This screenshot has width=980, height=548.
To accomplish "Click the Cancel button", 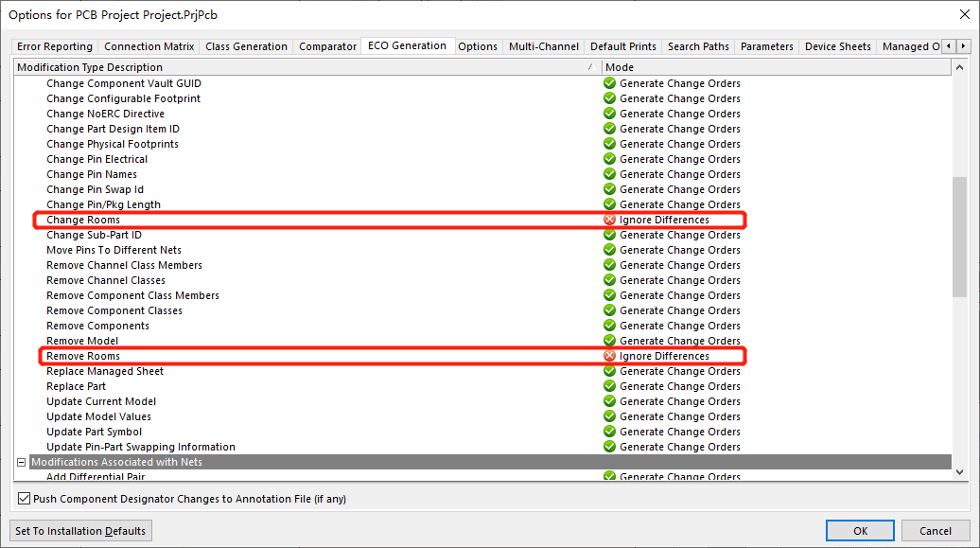I will click(x=935, y=530).
